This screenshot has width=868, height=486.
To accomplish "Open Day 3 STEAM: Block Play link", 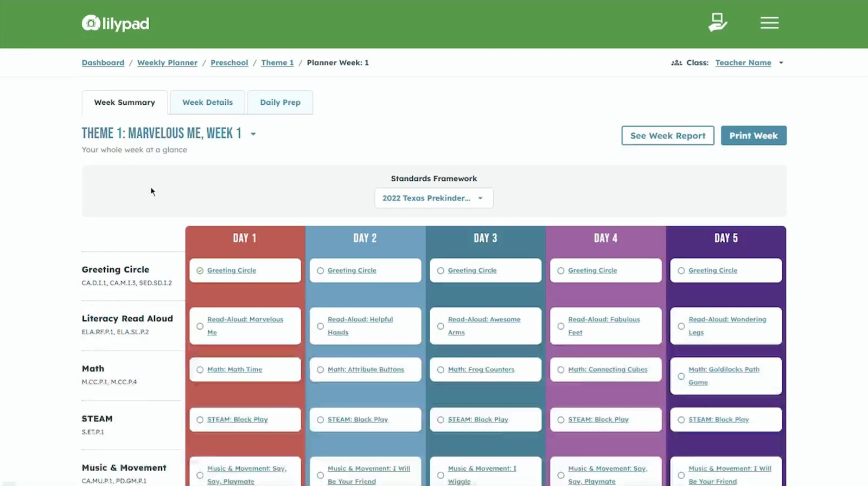I will (x=478, y=420).
